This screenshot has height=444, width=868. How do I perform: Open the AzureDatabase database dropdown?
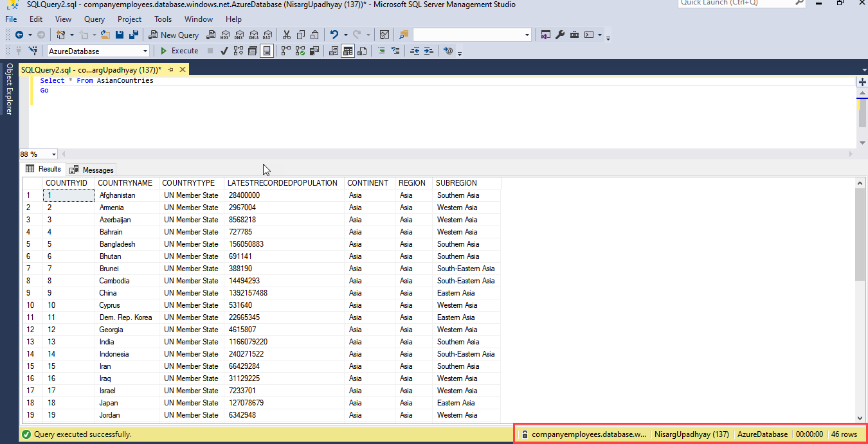point(145,51)
